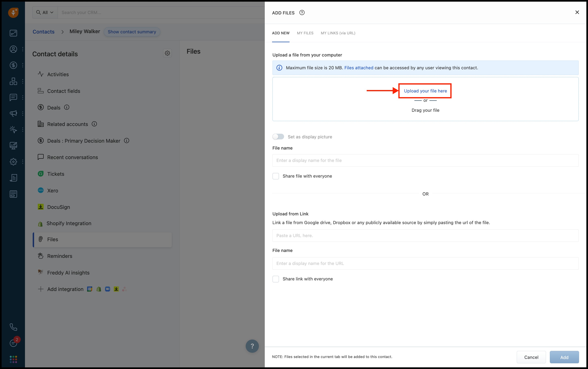Check Share link with everyone
The width and height of the screenshot is (588, 369).
coord(276,279)
